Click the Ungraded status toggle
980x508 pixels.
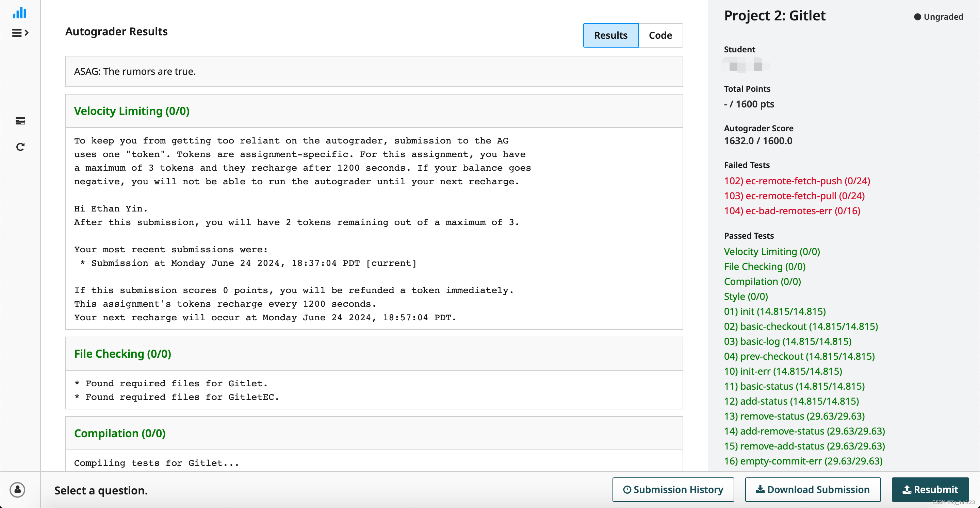[938, 16]
